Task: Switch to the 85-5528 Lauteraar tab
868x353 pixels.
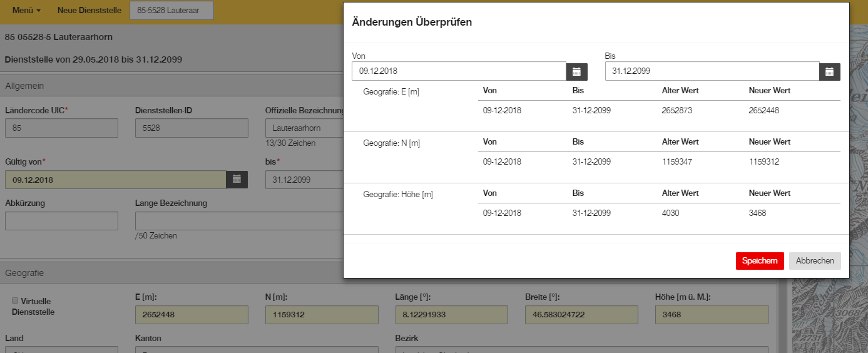Action: (x=171, y=11)
